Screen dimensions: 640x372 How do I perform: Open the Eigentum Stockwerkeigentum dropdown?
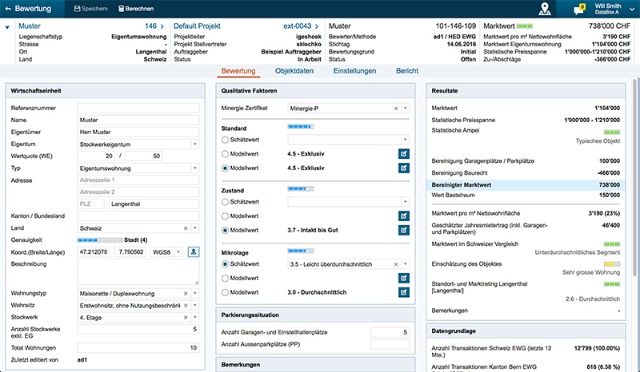(195, 144)
